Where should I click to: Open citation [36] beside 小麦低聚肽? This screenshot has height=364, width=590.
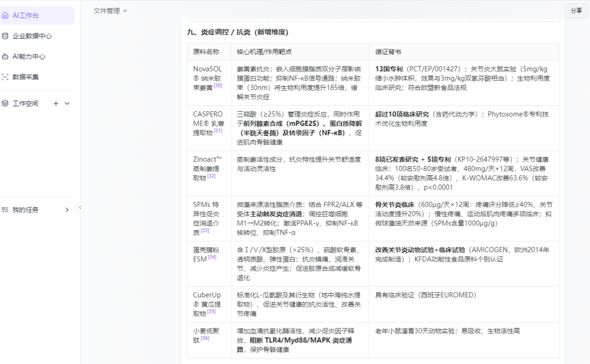tap(205, 338)
